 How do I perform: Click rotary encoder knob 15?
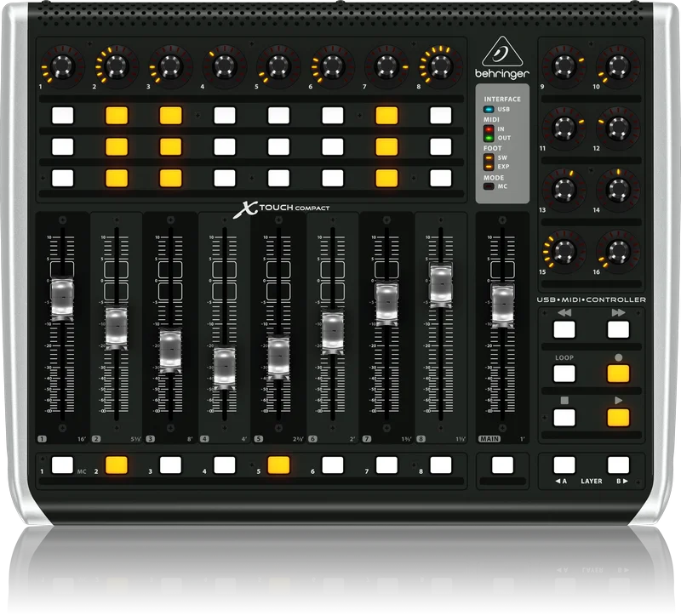(564, 251)
